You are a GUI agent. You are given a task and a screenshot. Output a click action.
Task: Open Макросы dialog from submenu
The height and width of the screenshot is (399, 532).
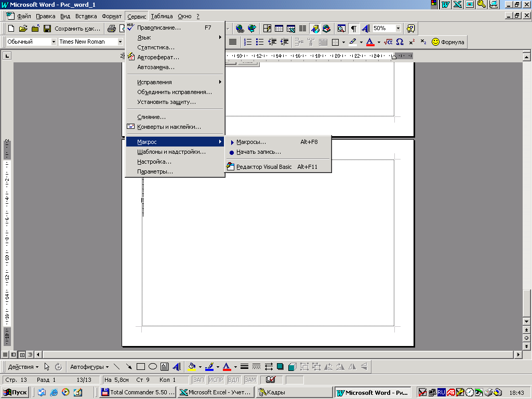click(x=278, y=142)
